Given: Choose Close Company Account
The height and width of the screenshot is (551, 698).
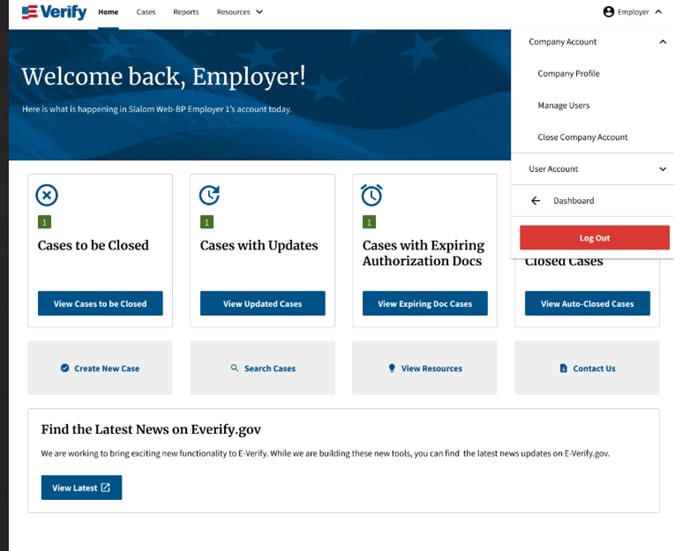Looking at the screenshot, I should click(583, 137).
